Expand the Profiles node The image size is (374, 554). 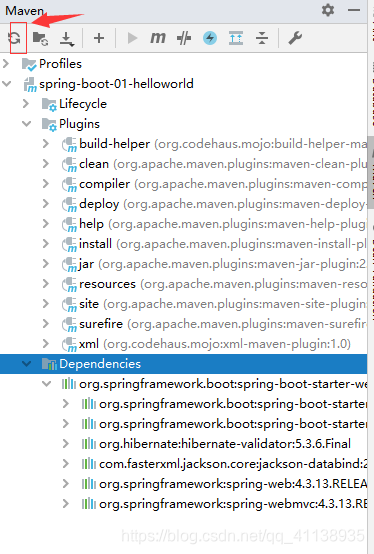(x=6, y=64)
